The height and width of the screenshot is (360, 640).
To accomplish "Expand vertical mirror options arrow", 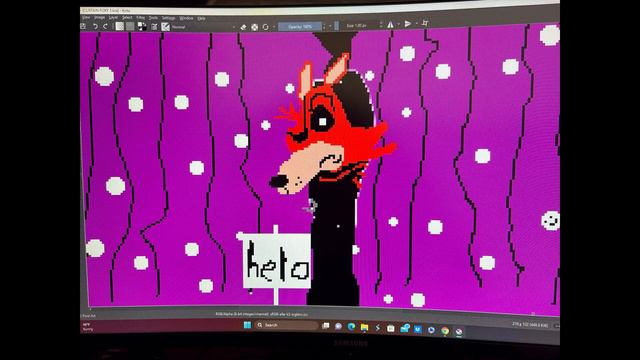I will click(416, 24).
